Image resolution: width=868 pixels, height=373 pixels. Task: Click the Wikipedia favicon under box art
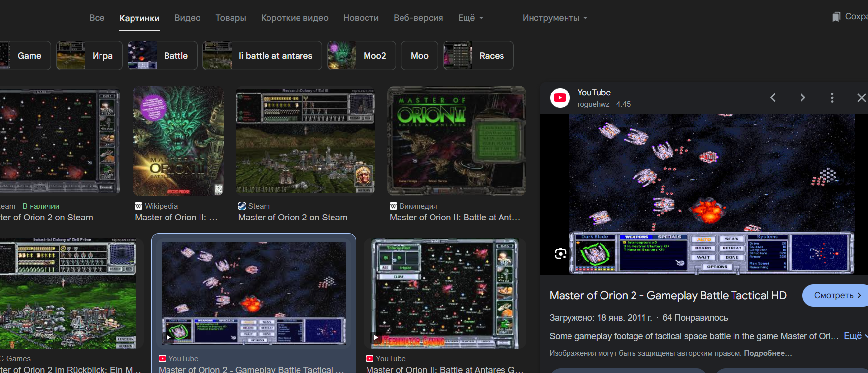139,206
